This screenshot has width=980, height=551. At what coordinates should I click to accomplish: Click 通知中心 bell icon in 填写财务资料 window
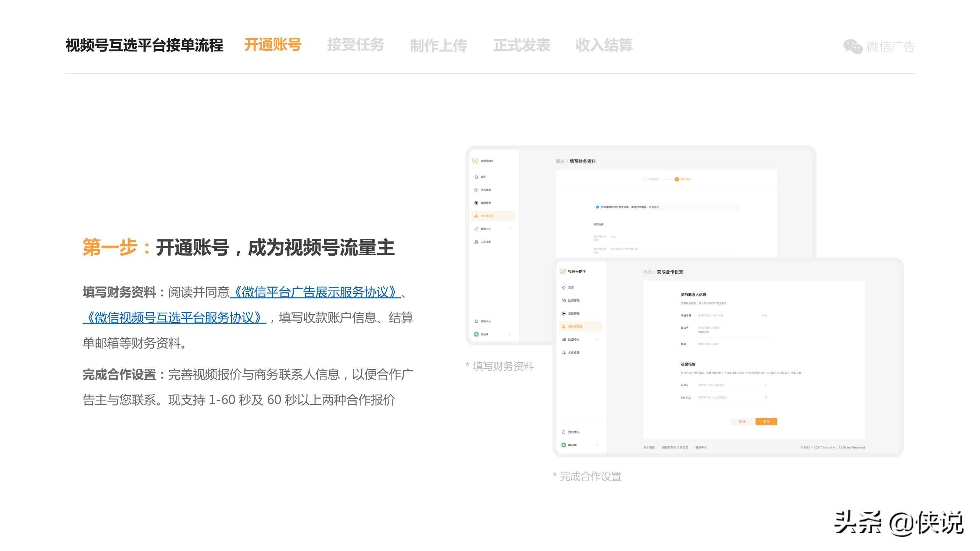(x=476, y=321)
